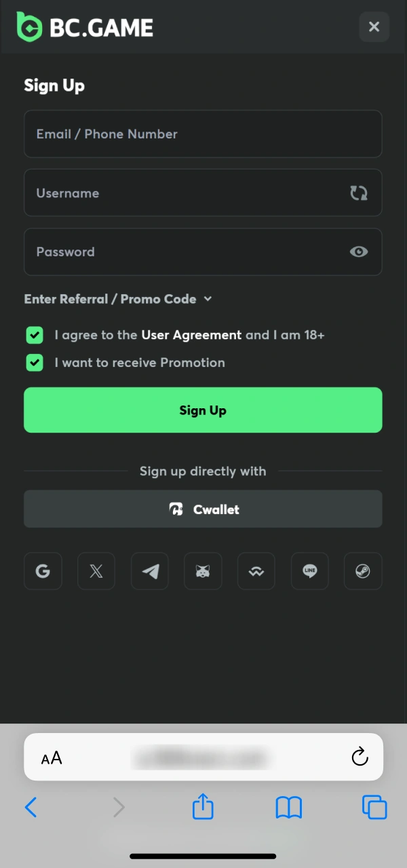Generate a random username with the refresh icon
407x868 pixels.
(358, 193)
